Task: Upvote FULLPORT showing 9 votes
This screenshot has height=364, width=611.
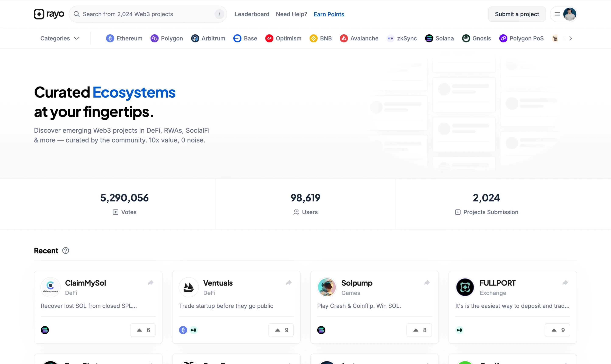Action: pos(557,330)
